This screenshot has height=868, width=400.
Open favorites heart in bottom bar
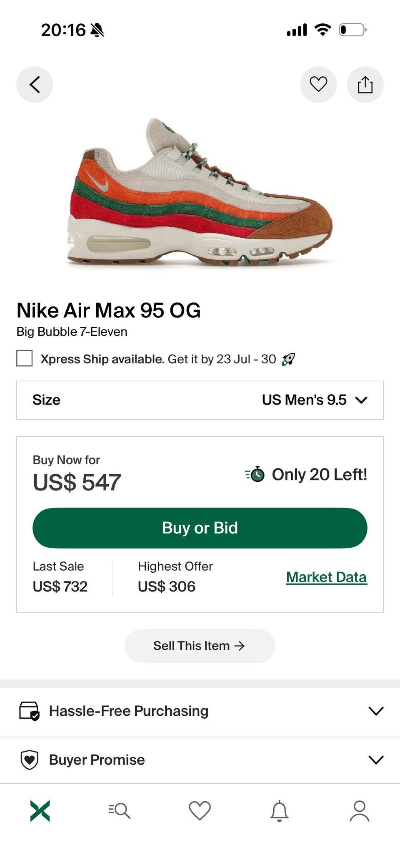coord(200,811)
